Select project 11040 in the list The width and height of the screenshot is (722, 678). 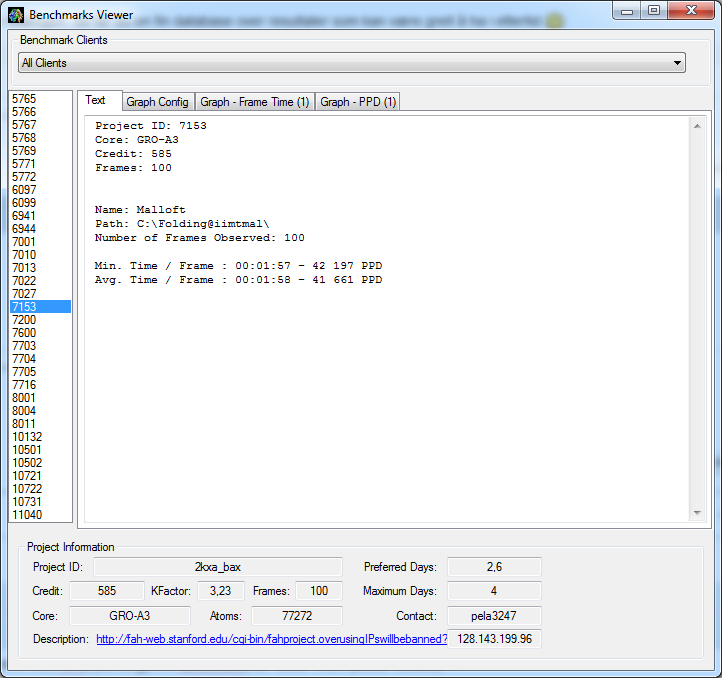(40, 514)
